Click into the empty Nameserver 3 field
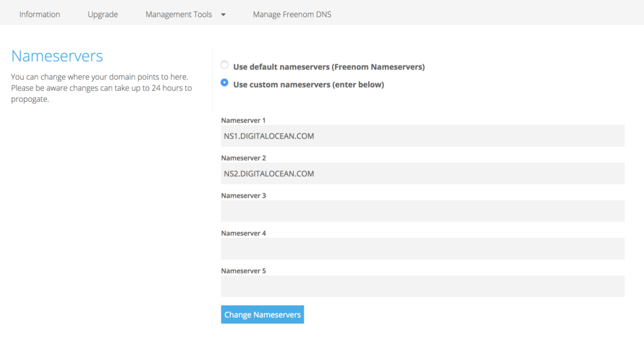 tap(423, 211)
